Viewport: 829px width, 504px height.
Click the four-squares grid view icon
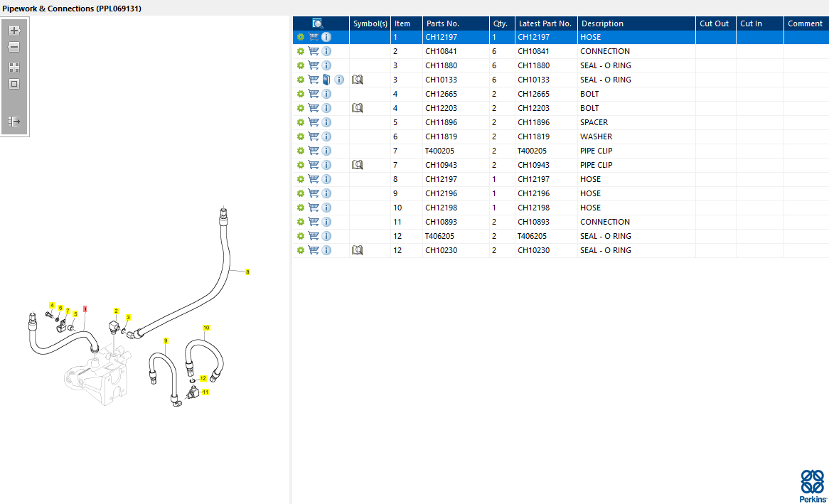point(14,67)
